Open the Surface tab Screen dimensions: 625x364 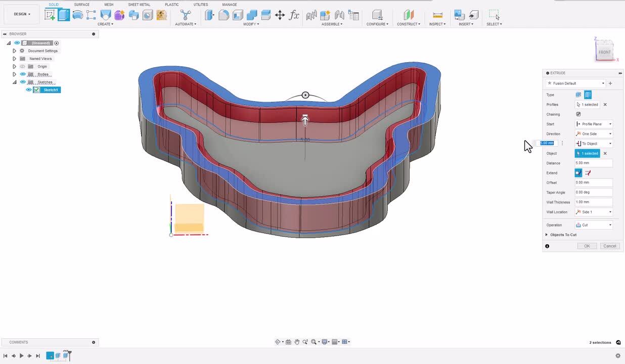click(81, 5)
